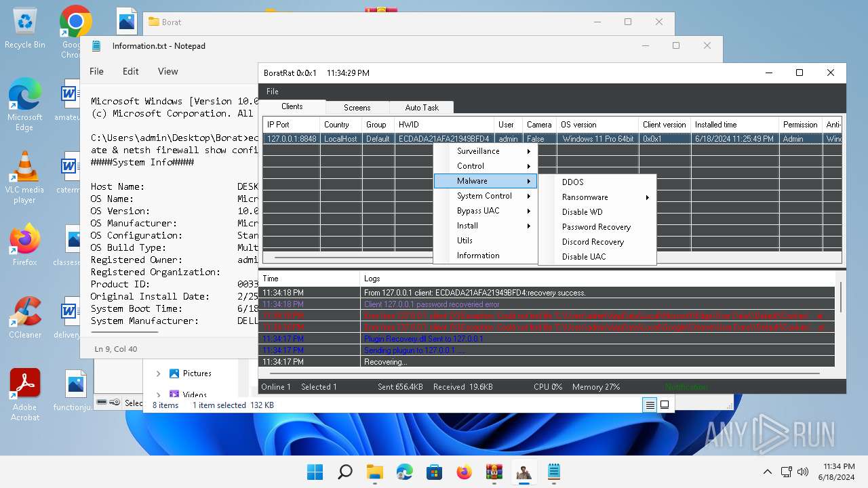Viewport: 868px width, 488px height.
Task: Sort clients by IP Port column
Action: point(291,125)
